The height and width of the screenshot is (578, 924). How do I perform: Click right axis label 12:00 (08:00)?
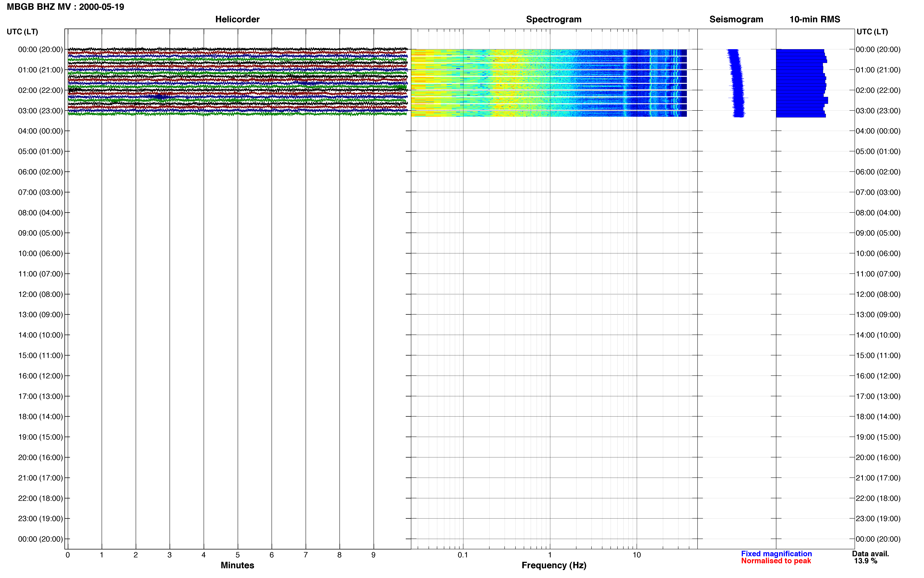click(878, 294)
